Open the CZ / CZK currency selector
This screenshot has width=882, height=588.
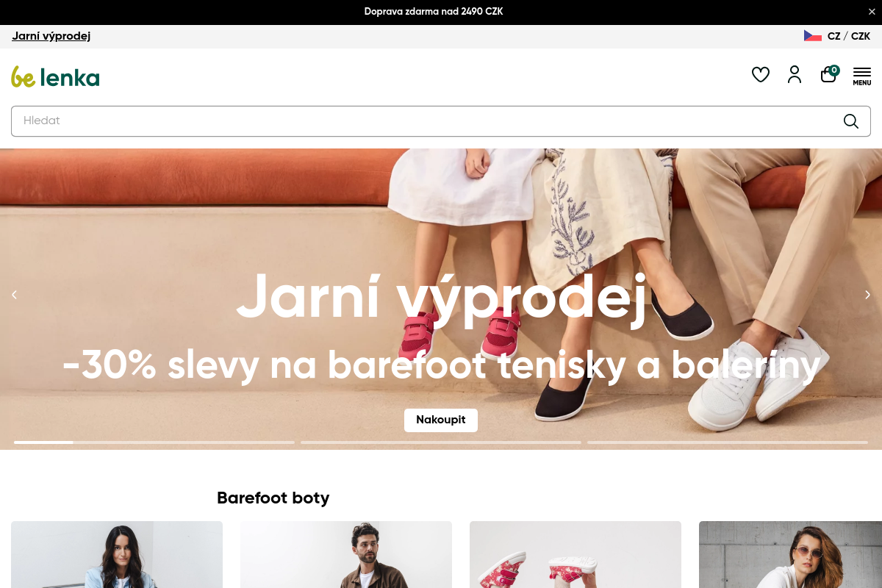point(848,36)
